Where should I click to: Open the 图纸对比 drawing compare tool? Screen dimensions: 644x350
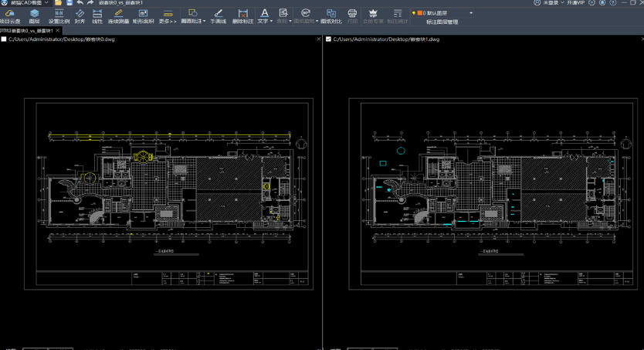[x=330, y=15]
